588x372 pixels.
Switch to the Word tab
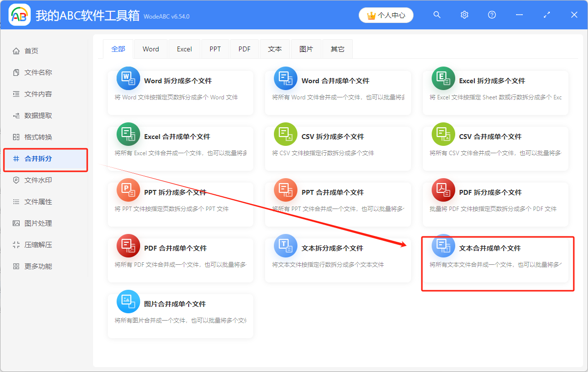pos(150,48)
